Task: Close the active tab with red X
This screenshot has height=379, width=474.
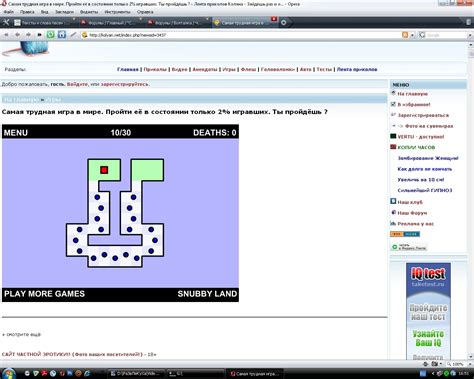Action: [274, 19]
